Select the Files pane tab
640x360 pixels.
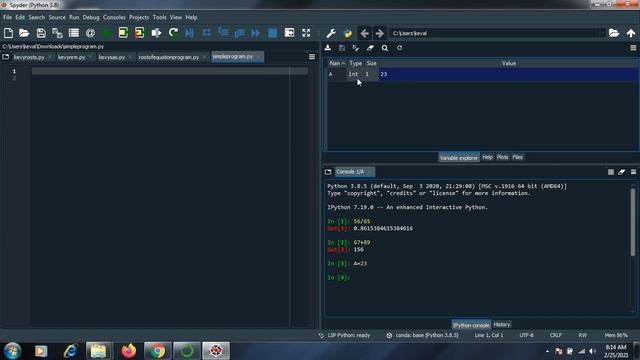518,157
